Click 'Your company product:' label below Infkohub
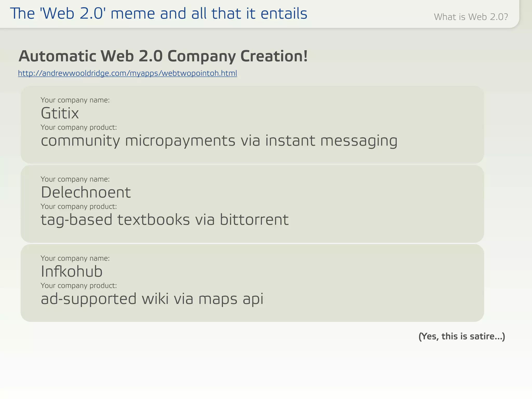The width and height of the screenshot is (532, 399). pos(79,286)
